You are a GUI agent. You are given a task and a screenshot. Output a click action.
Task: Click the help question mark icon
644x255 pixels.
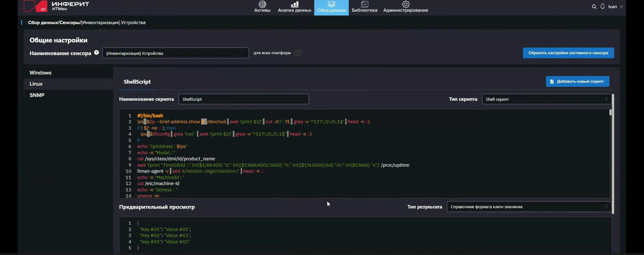pos(97,53)
